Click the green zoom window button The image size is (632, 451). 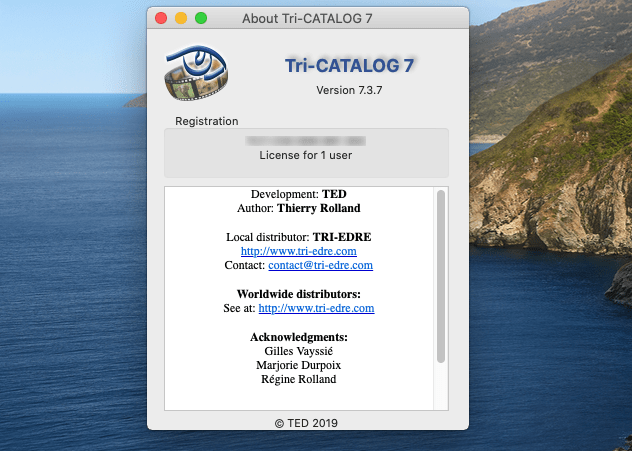click(201, 18)
